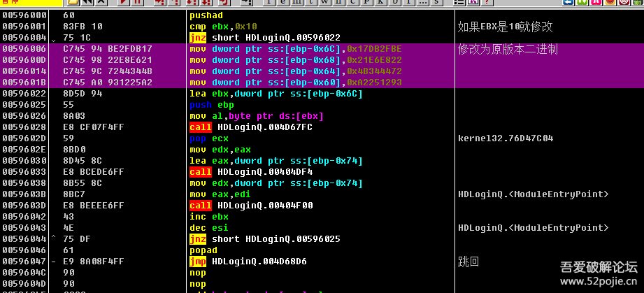Run the program with the play icon

(123, 3)
